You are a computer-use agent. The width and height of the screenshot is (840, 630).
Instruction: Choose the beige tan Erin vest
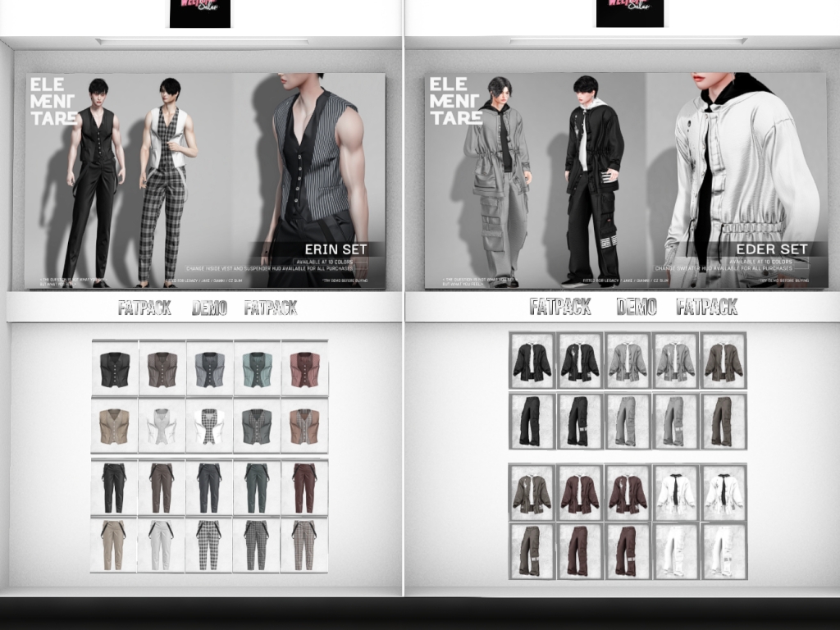coord(115,427)
